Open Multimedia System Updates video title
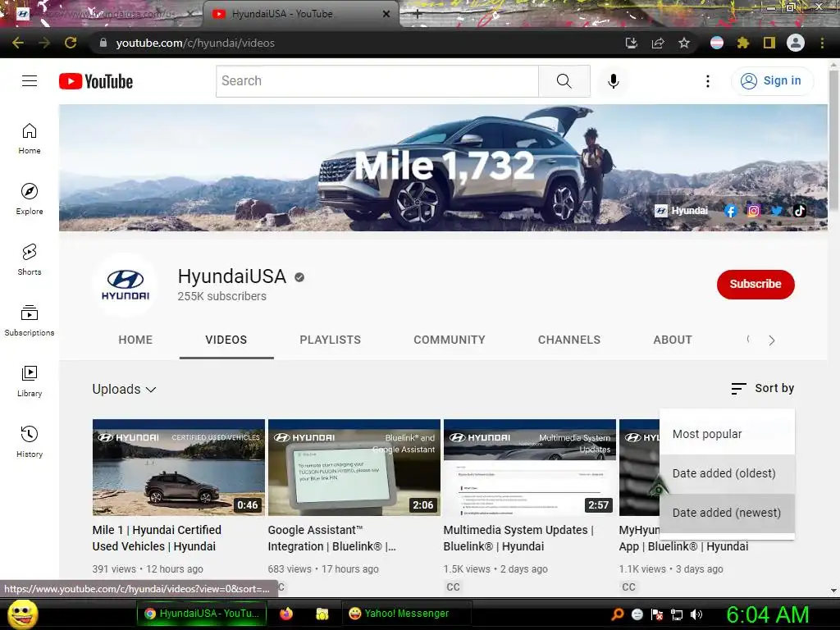This screenshot has height=630, width=840. click(x=518, y=538)
